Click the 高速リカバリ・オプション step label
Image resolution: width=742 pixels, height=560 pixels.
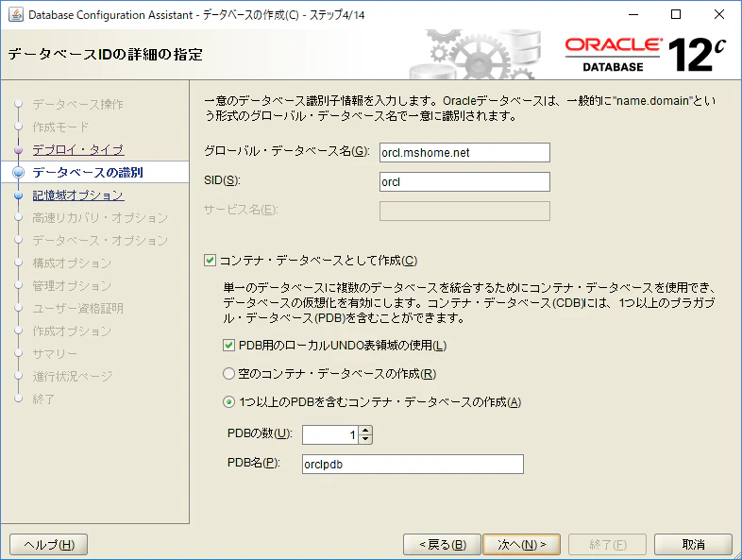point(100,218)
